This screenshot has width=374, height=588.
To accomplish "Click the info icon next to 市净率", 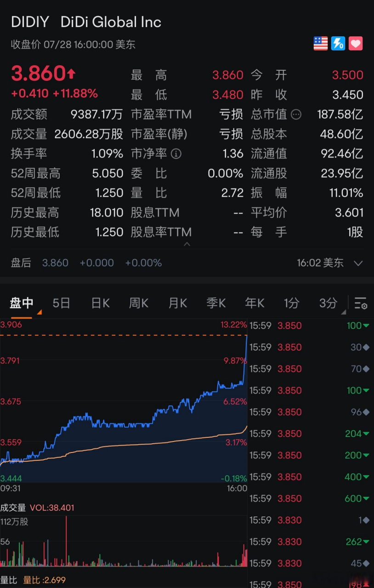I will click(176, 154).
